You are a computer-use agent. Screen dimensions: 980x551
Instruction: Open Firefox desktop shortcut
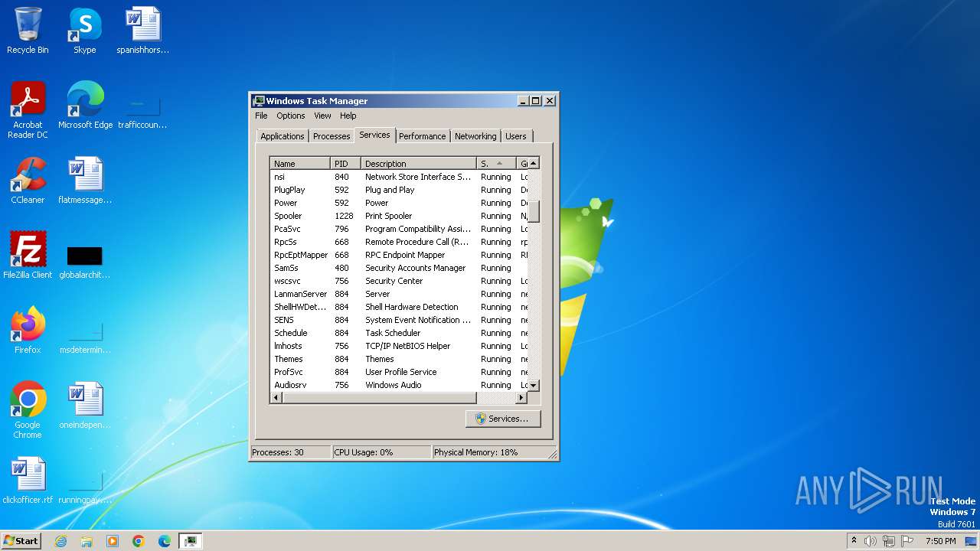point(28,331)
